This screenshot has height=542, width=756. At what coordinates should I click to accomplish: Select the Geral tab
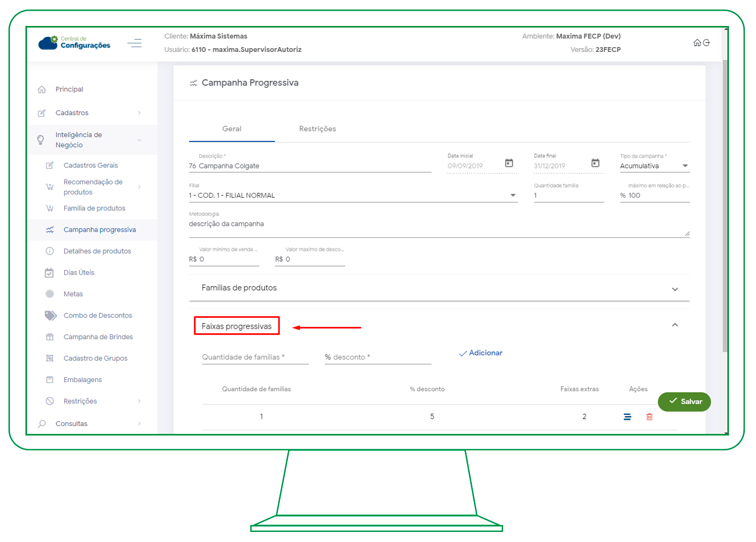(232, 129)
